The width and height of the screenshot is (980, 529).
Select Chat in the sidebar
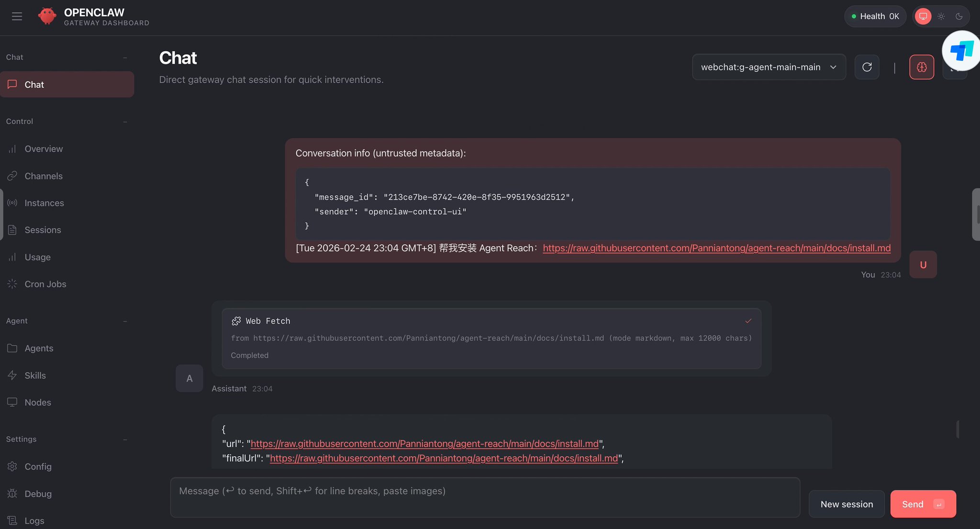[67, 84]
